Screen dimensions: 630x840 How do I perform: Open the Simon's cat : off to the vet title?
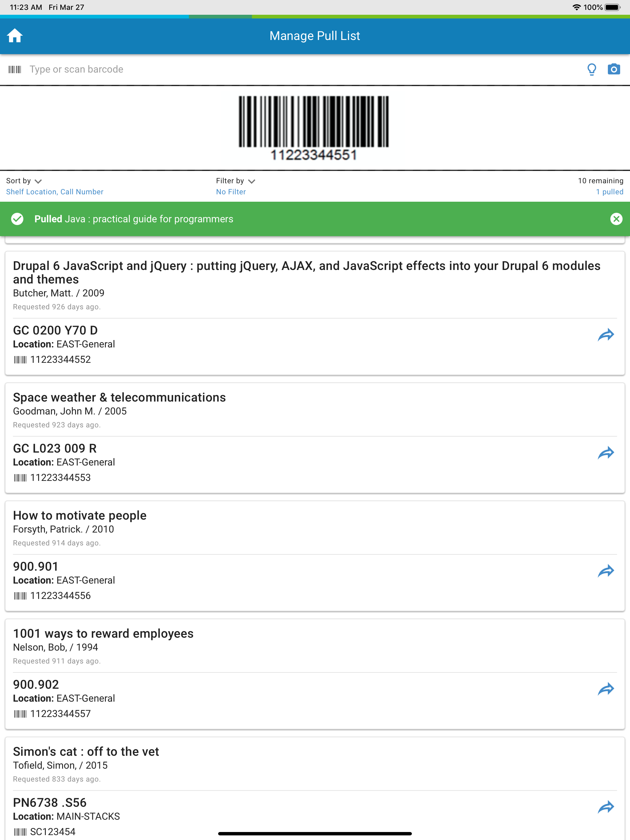86,752
